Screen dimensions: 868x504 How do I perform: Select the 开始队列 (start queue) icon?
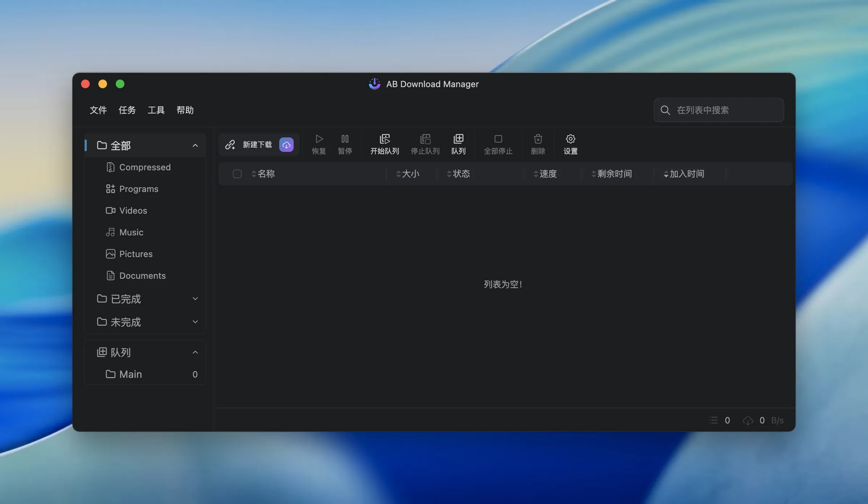click(x=384, y=144)
